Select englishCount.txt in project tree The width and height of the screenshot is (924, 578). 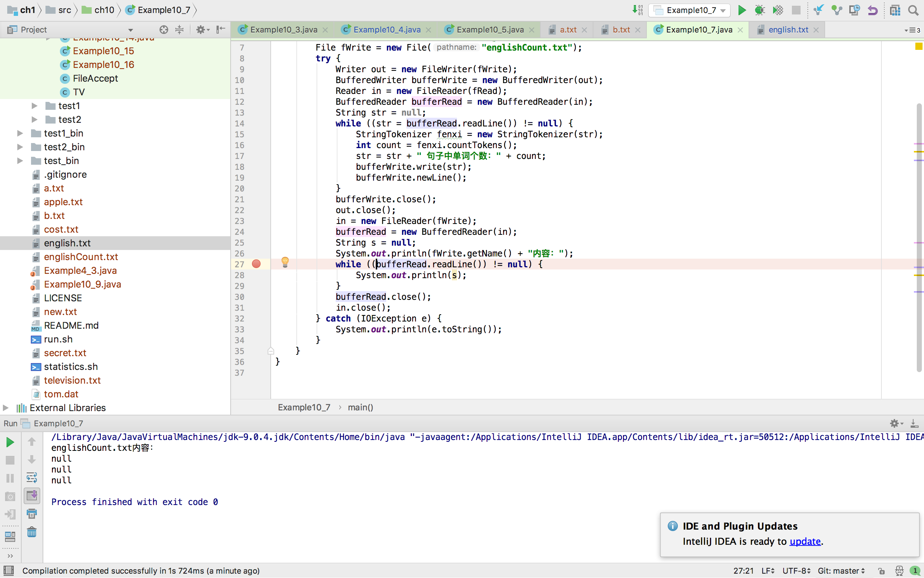click(80, 257)
